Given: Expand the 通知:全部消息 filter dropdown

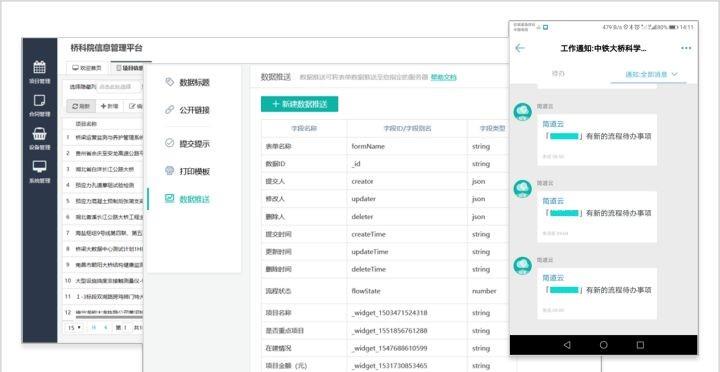Looking at the screenshot, I should [x=651, y=74].
